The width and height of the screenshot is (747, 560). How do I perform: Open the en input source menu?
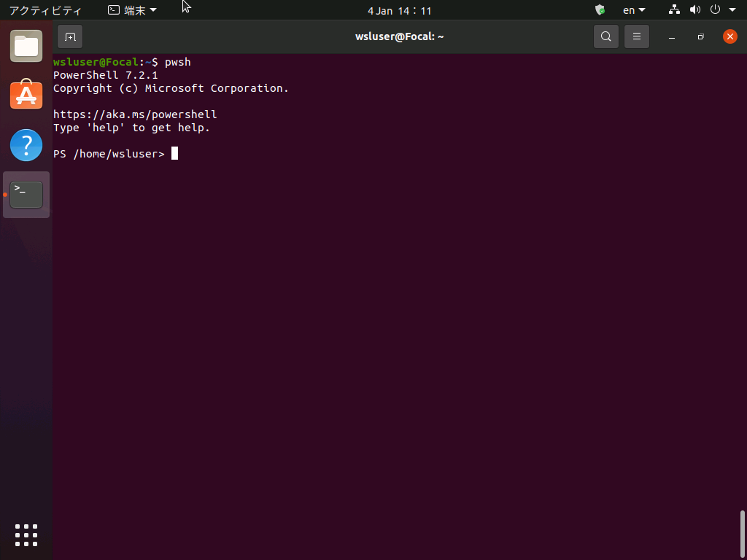click(x=634, y=10)
